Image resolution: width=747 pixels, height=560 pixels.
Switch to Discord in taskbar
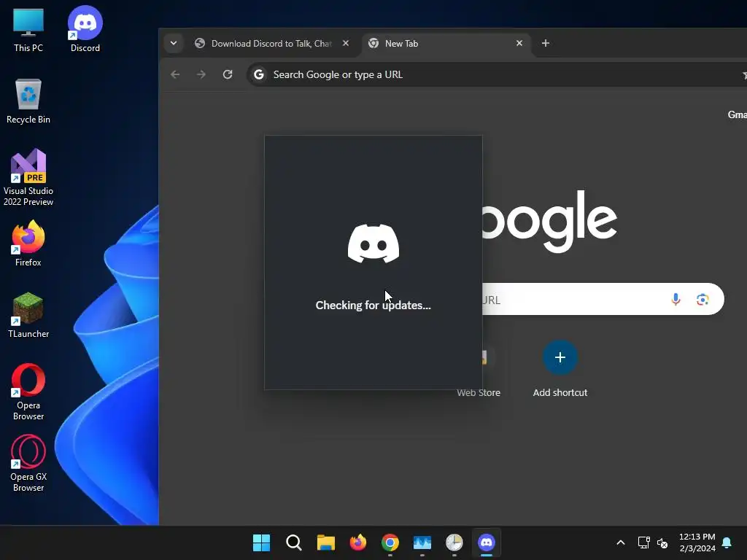tap(487, 542)
